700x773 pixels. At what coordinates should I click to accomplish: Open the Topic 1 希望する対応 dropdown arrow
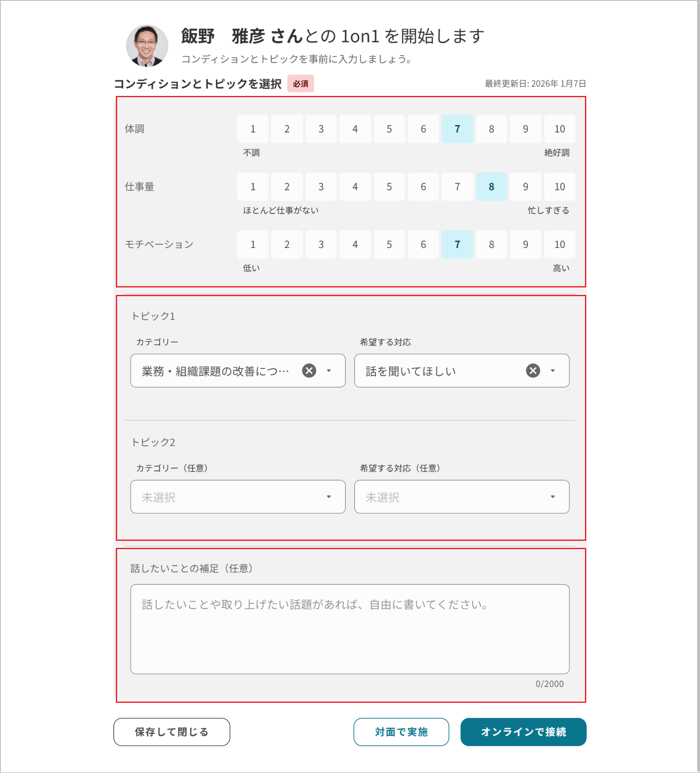[553, 371]
